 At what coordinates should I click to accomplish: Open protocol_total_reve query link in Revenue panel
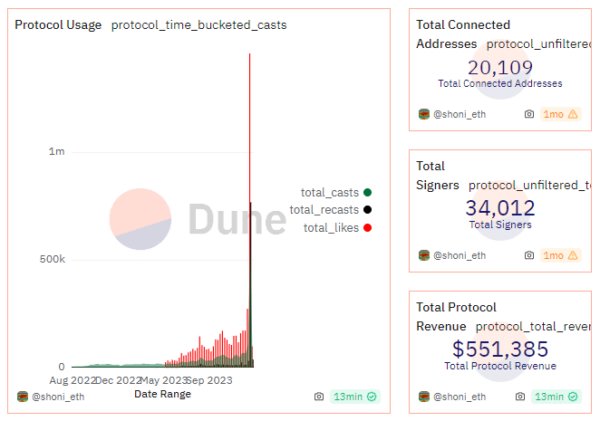pyautogui.click(x=533, y=327)
